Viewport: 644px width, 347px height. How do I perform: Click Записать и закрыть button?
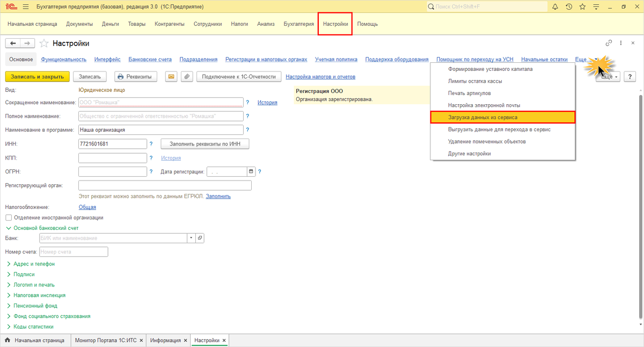coord(38,77)
